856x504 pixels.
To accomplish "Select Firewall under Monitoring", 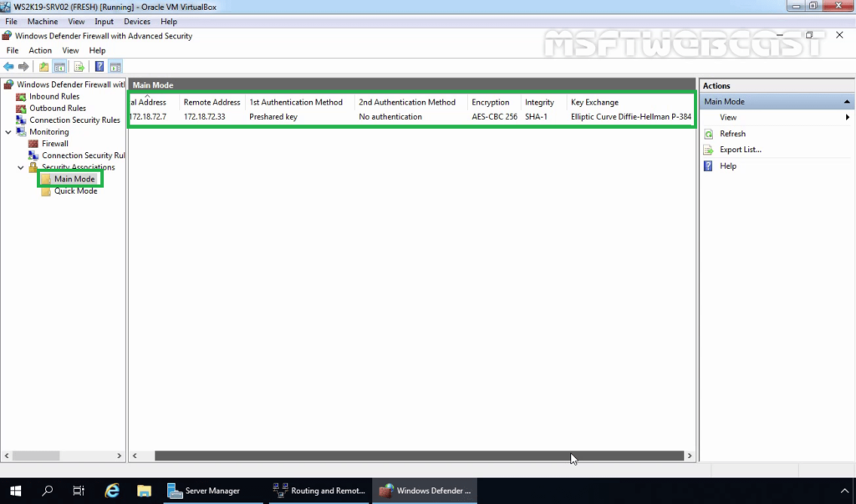I will pos(55,144).
